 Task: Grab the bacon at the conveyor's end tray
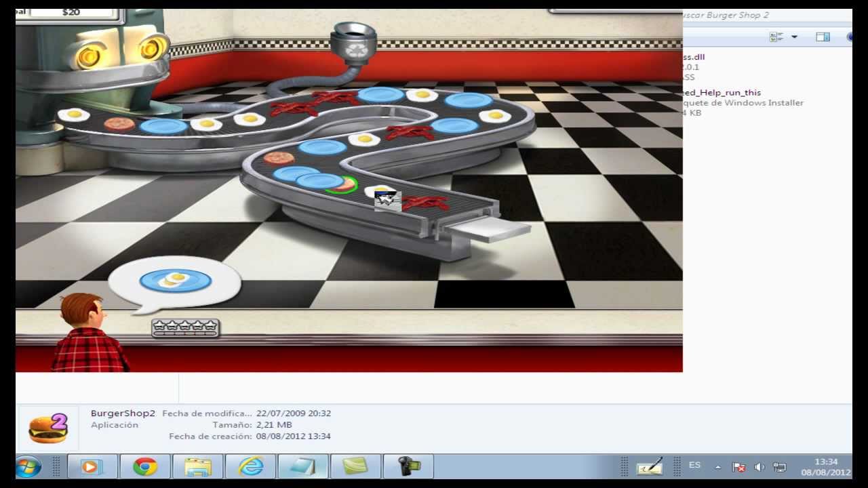[425, 203]
